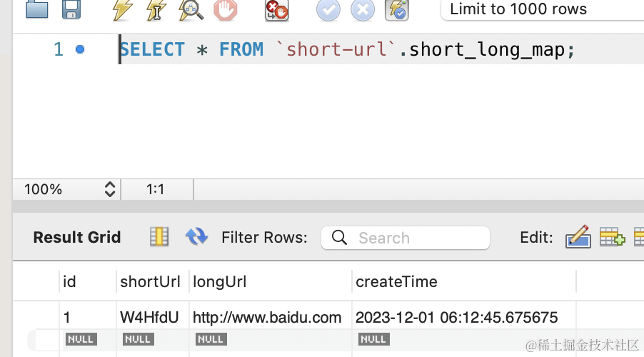Select the shortUrl column header
This screenshot has width=644, height=357.
[x=150, y=282]
